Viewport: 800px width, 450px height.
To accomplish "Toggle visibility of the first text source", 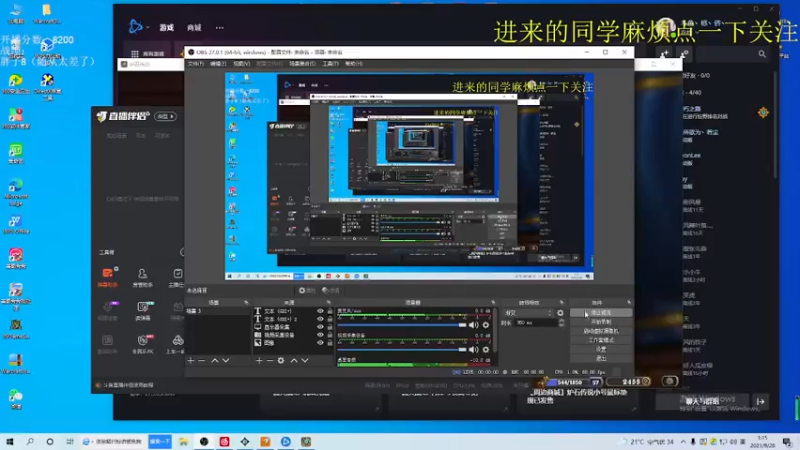I will (320, 311).
